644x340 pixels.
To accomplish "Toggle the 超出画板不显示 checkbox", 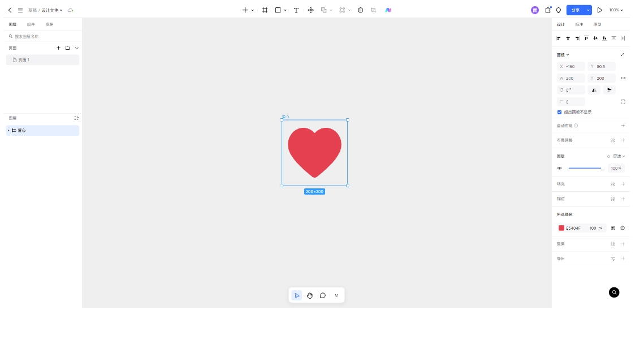I will [559, 112].
